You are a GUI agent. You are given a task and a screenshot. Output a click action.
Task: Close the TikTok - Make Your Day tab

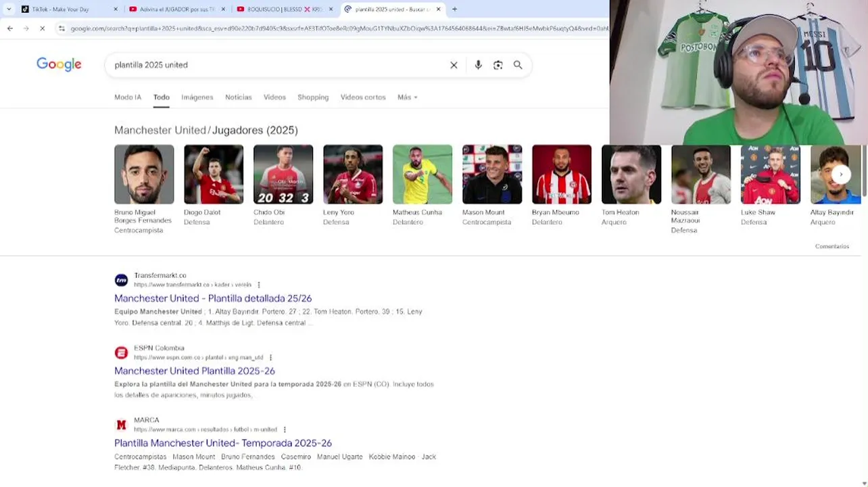(x=116, y=9)
